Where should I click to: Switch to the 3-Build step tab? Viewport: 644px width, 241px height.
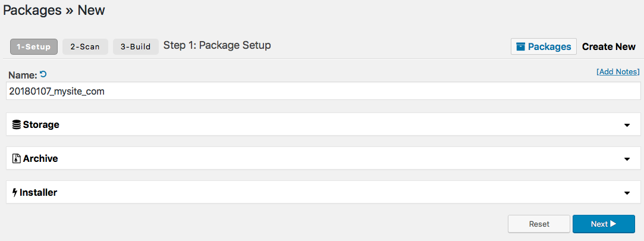[x=136, y=46]
